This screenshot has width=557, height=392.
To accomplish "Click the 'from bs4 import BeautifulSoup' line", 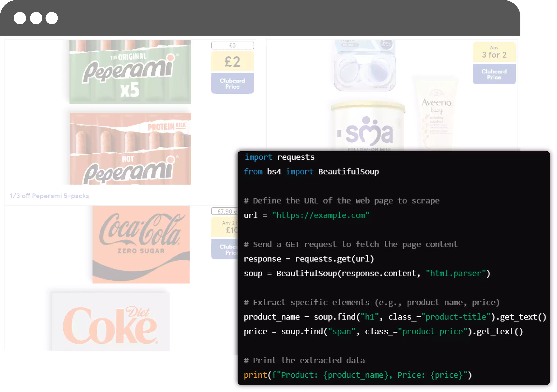I will (x=311, y=172).
